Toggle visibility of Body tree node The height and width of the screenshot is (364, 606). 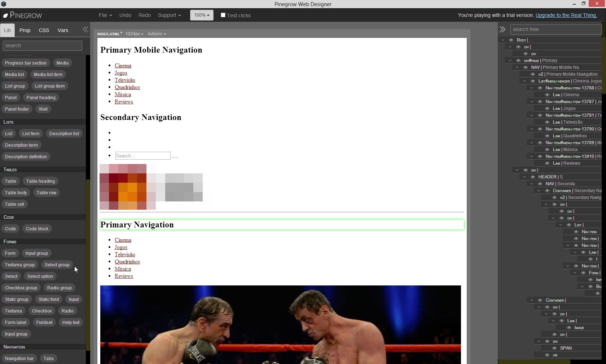pos(511,40)
